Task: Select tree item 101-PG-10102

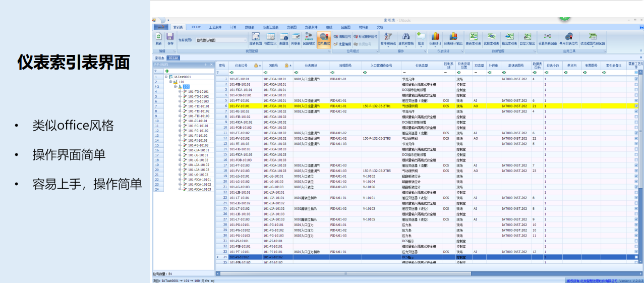Action: [x=198, y=131]
